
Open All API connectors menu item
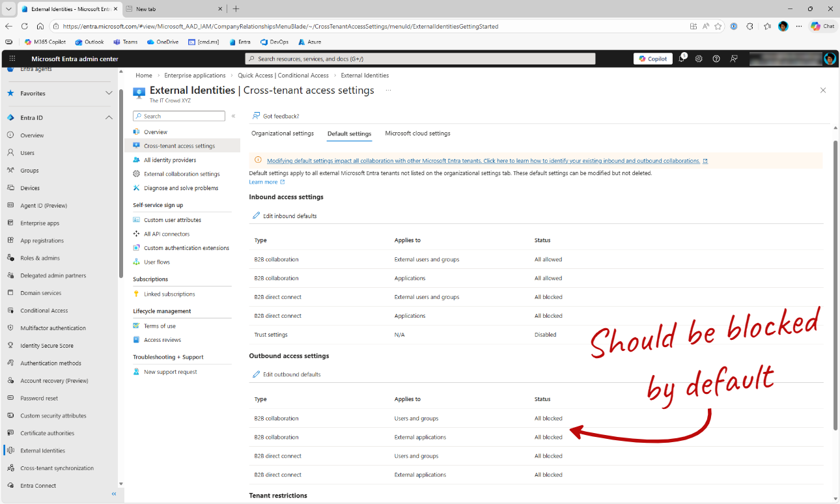(167, 234)
